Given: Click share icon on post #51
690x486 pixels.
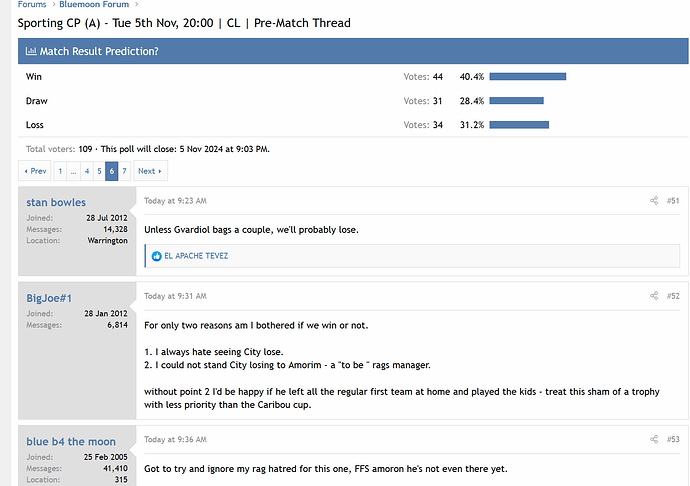Looking at the screenshot, I should pyautogui.click(x=654, y=201).
